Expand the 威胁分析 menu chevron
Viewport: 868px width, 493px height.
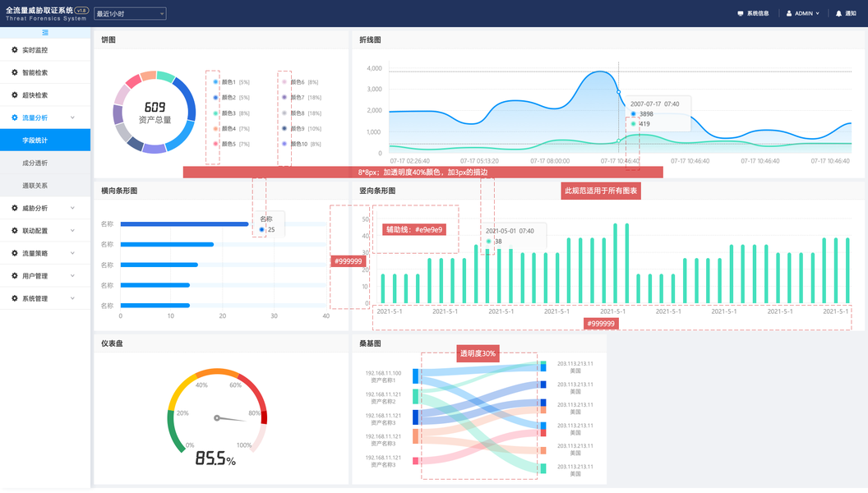pyautogui.click(x=72, y=208)
